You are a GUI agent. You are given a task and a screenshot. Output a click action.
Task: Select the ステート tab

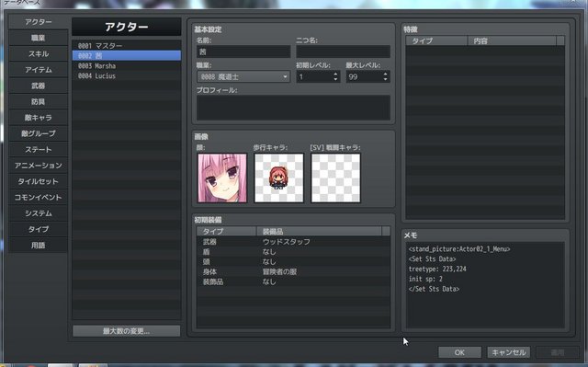[x=39, y=150]
